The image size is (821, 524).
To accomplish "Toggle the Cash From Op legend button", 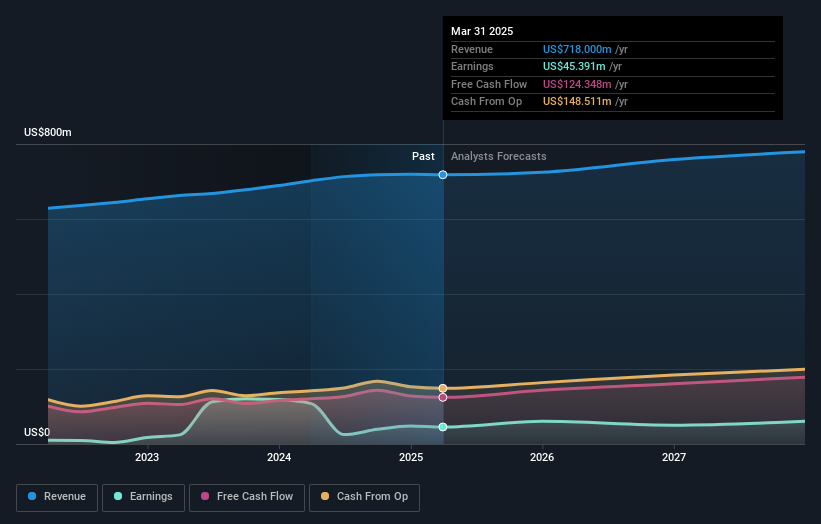I will point(364,497).
